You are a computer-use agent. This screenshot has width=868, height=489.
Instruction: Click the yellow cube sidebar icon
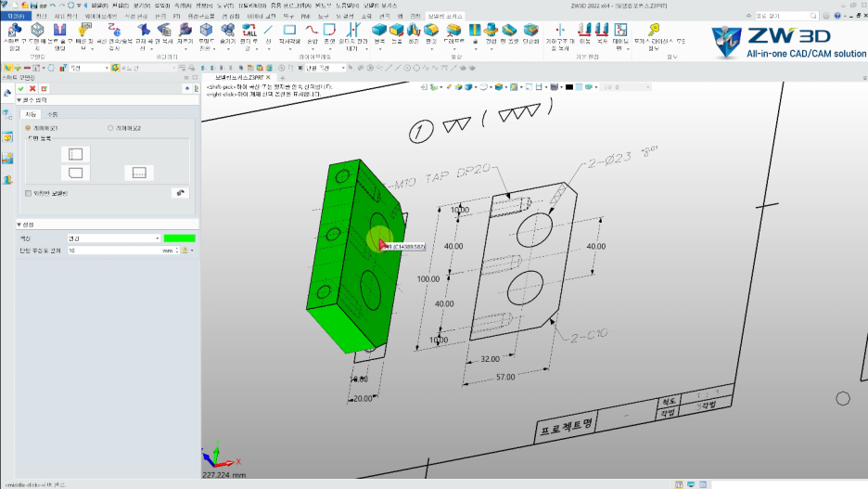[7, 137]
